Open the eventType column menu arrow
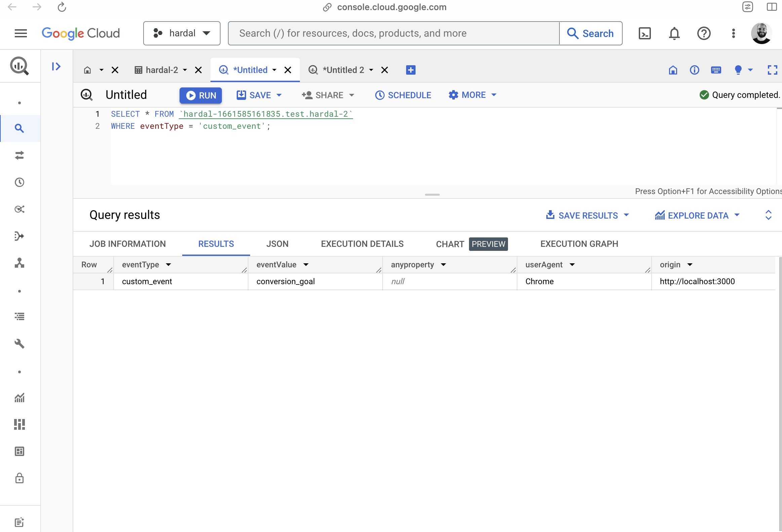The height and width of the screenshot is (532, 782). coord(168,265)
